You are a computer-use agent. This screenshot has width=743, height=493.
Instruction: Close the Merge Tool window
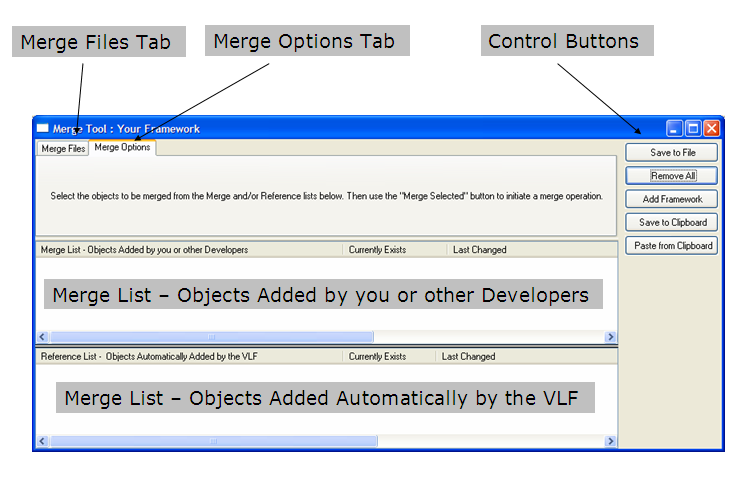tap(711, 128)
